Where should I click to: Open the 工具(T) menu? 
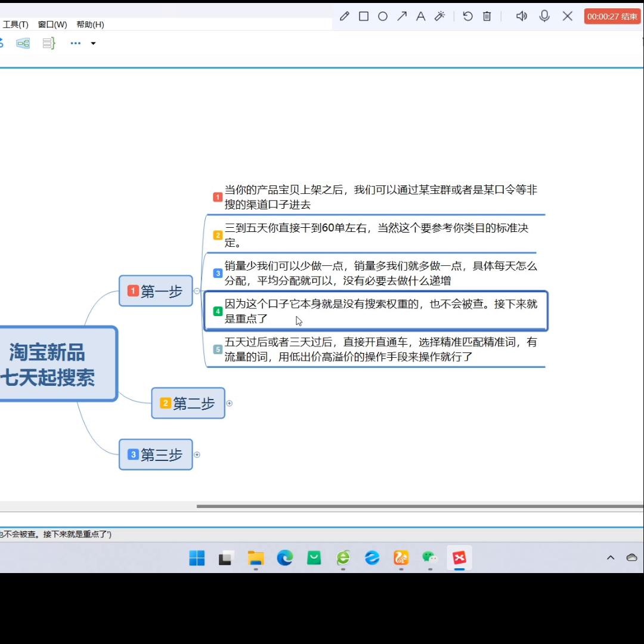[x=15, y=24]
